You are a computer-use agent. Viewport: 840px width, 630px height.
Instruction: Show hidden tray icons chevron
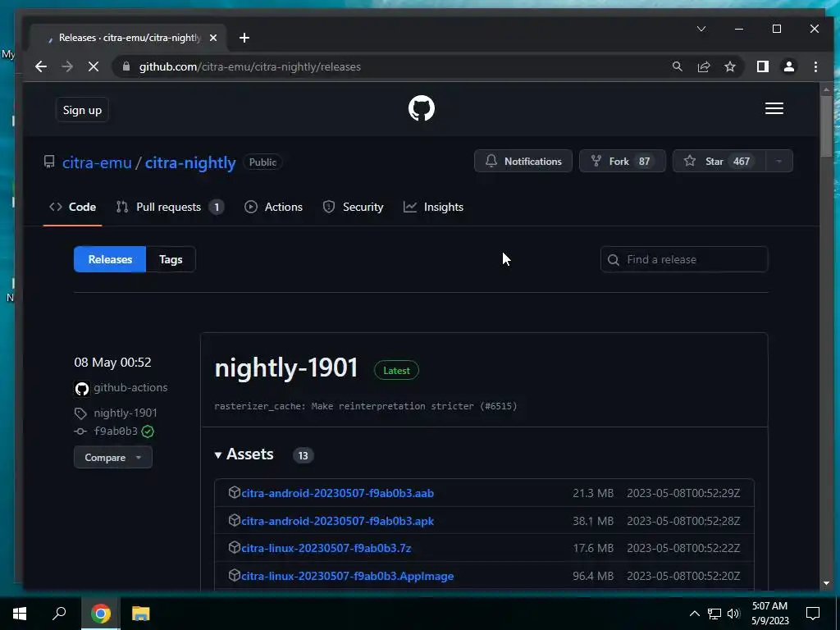coord(694,614)
